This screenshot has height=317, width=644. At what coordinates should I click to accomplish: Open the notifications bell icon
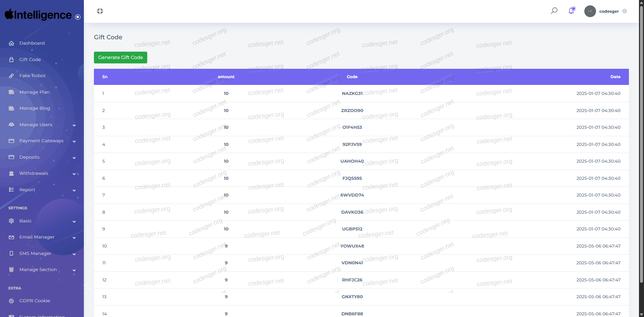[x=571, y=11]
